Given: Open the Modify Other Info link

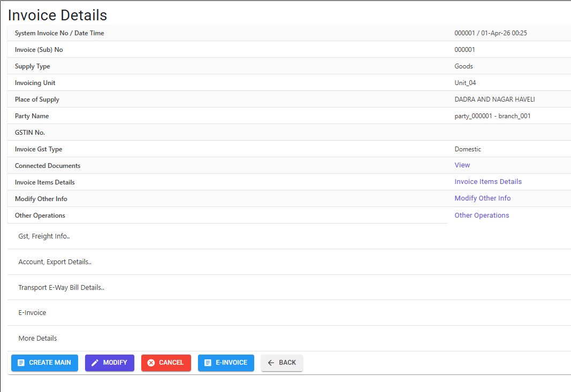Looking at the screenshot, I should 483,198.
